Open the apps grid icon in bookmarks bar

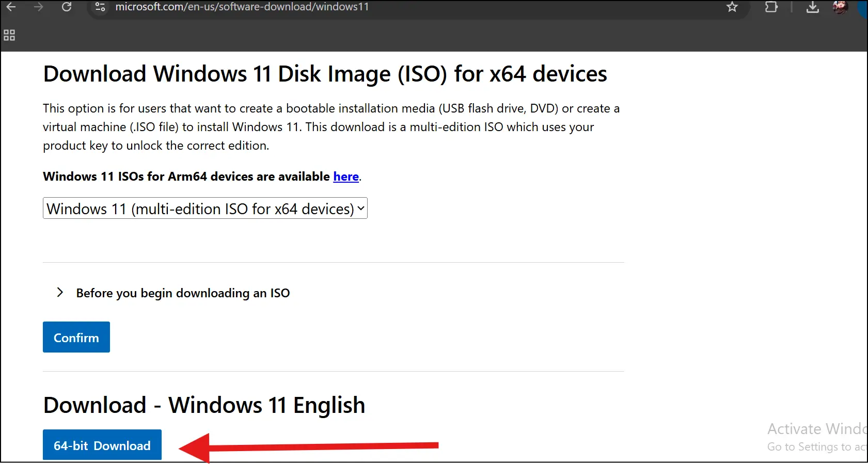9,35
